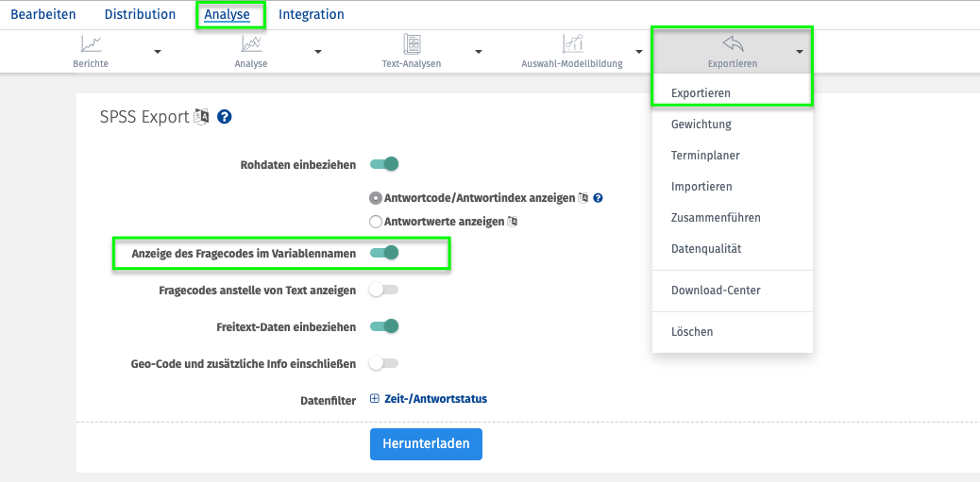Select the Auswahl-Modellbildung icon
The image size is (980, 482).
572,43
